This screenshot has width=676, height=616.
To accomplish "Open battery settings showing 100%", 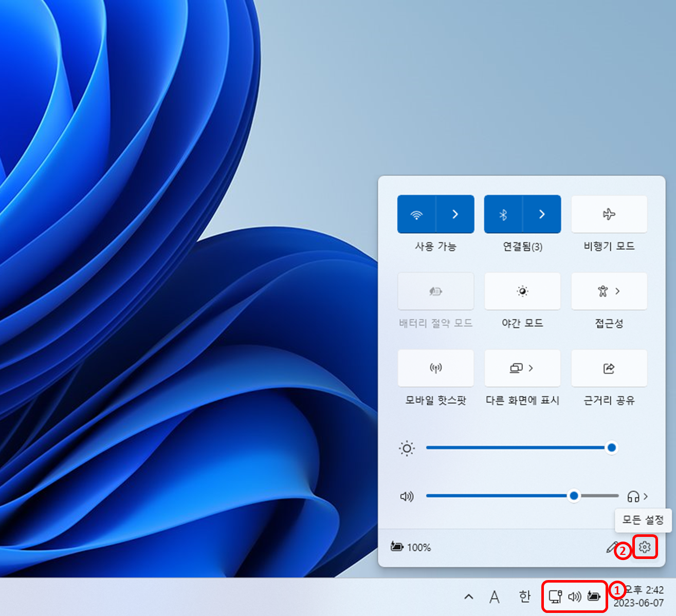I will click(411, 547).
